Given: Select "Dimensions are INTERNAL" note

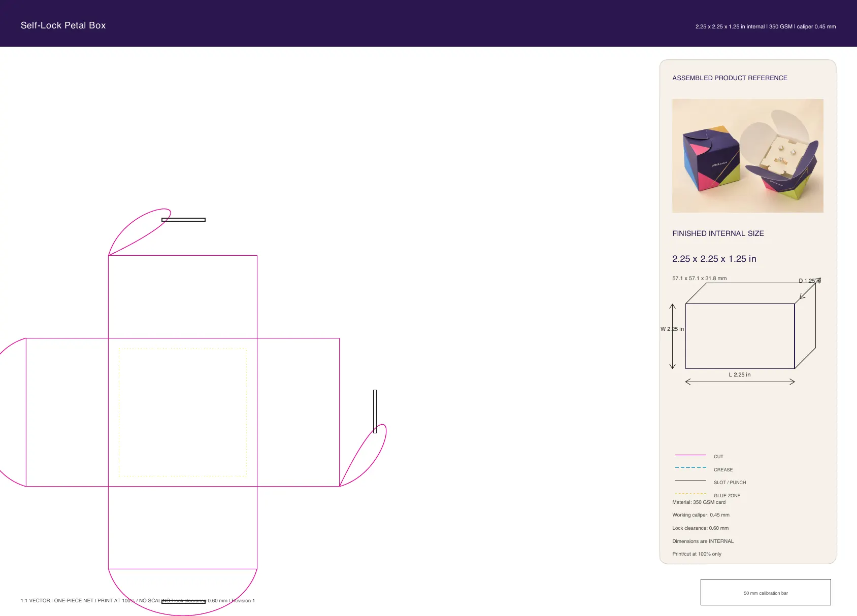Looking at the screenshot, I should (703, 541).
